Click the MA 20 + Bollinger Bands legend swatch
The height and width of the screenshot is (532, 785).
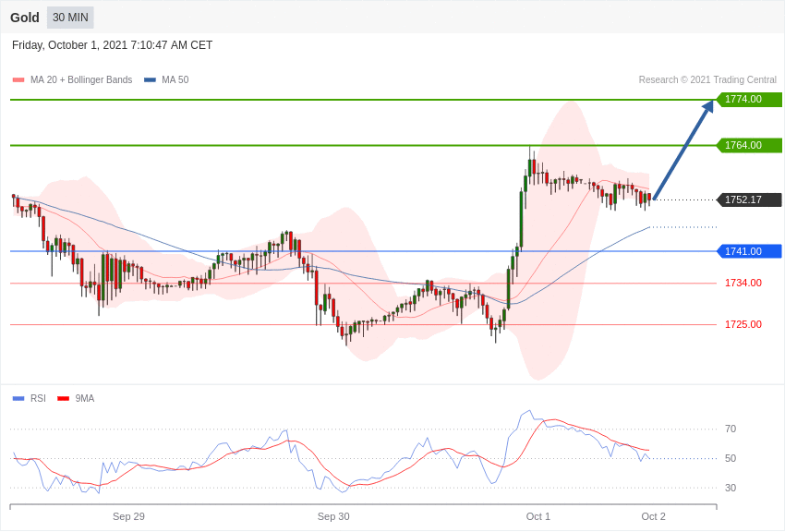coord(18,79)
